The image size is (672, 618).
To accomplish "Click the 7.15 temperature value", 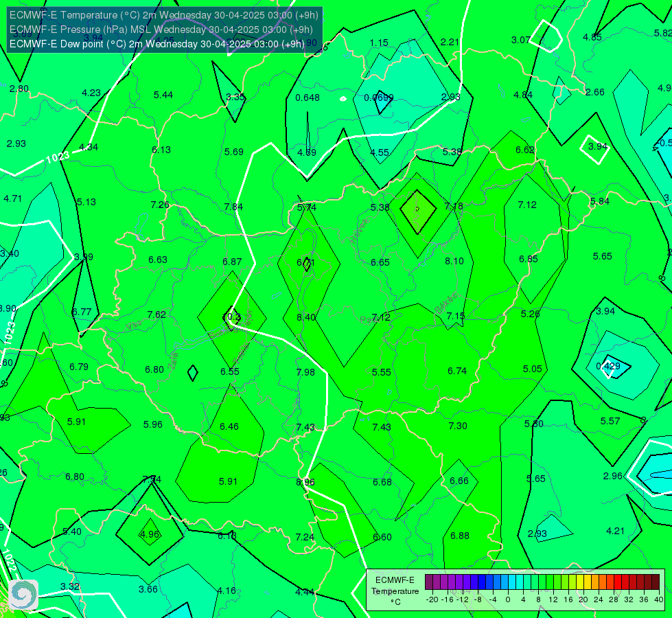I will click(x=456, y=316).
